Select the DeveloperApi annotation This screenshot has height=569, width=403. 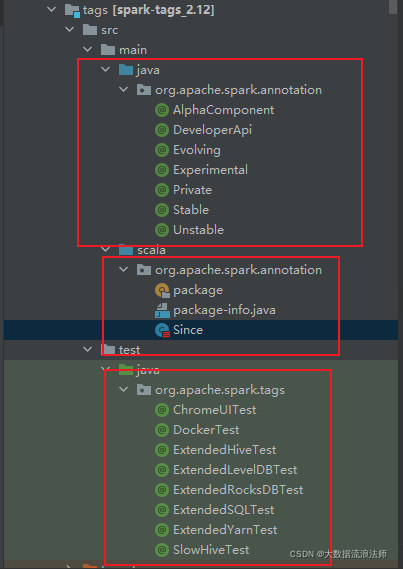point(212,130)
